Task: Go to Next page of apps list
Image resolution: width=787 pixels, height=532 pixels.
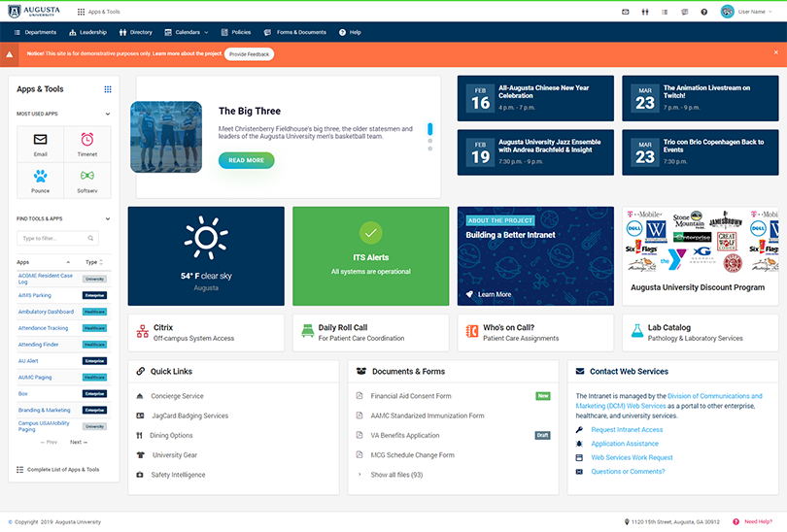Action: 79,443
